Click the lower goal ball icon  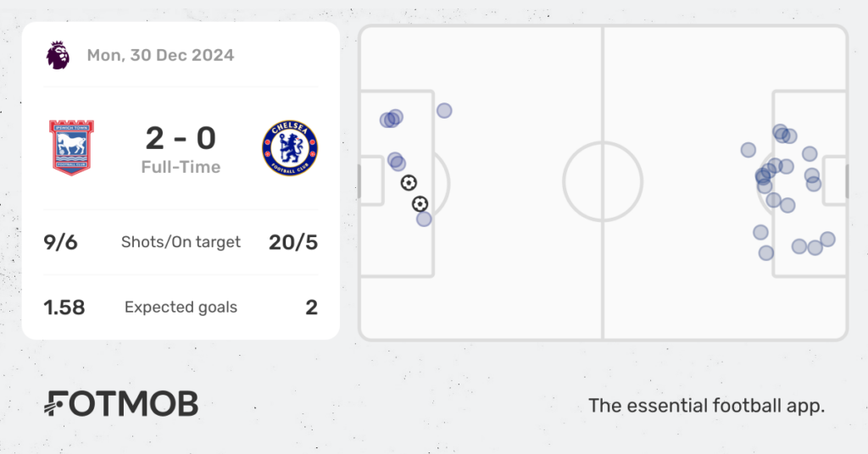420,204
